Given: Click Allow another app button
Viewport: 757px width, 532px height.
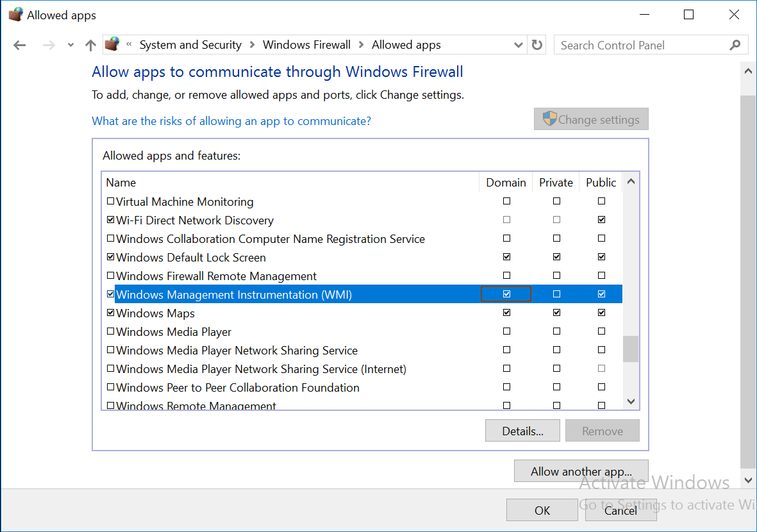Looking at the screenshot, I should point(581,471).
